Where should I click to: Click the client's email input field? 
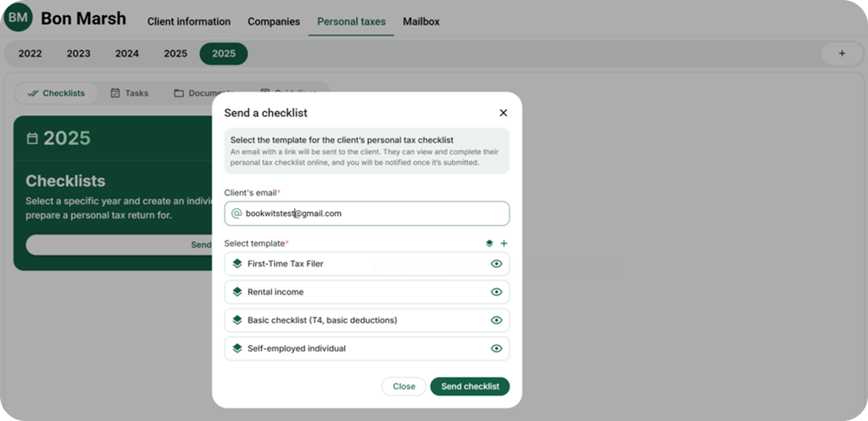(373, 213)
